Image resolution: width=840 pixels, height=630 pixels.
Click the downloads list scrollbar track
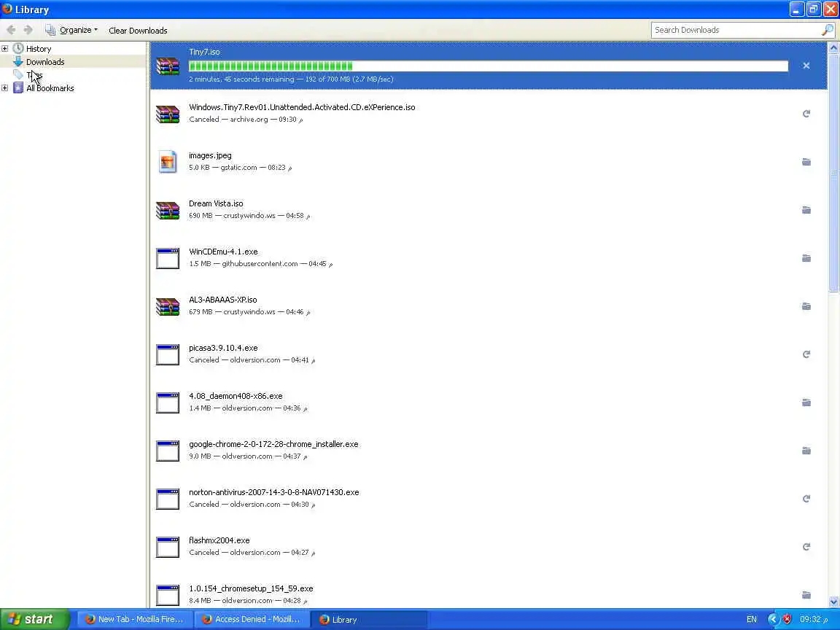click(833, 445)
